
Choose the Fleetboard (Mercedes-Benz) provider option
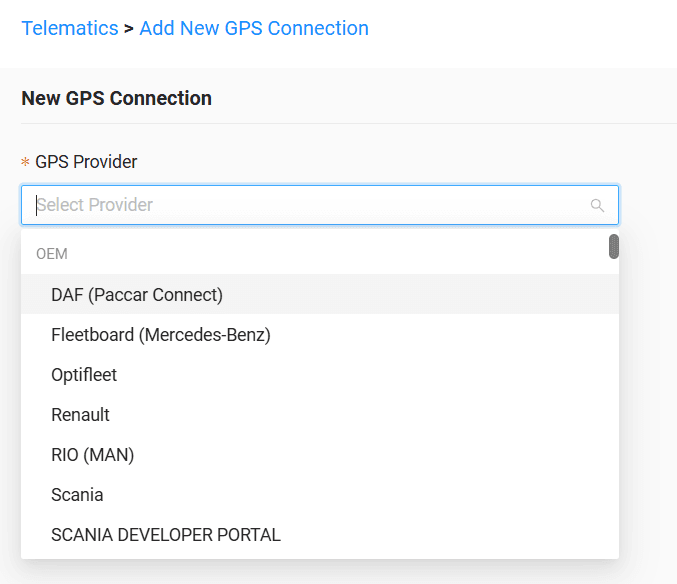(x=161, y=335)
